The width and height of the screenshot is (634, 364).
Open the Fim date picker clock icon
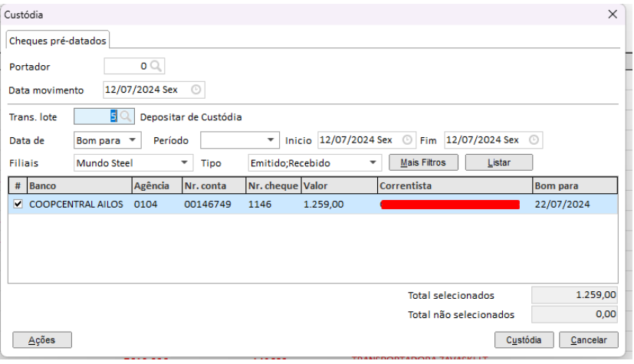click(x=534, y=140)
